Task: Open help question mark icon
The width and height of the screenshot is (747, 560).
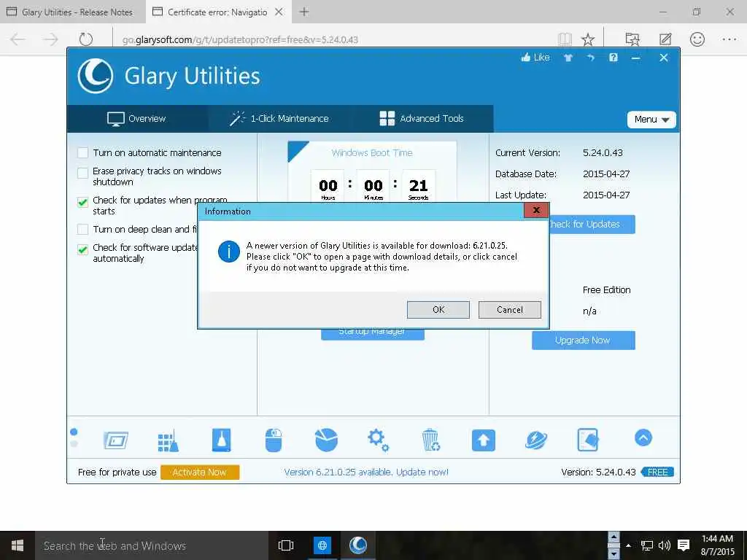Action: click(x=613, y=58)
